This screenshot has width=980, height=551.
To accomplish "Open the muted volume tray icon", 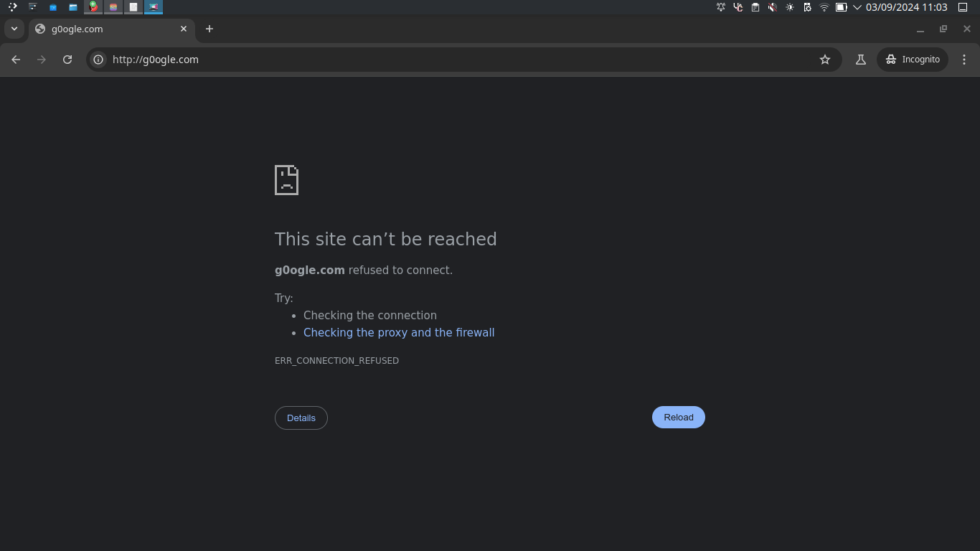I will (x=773, y=7).
